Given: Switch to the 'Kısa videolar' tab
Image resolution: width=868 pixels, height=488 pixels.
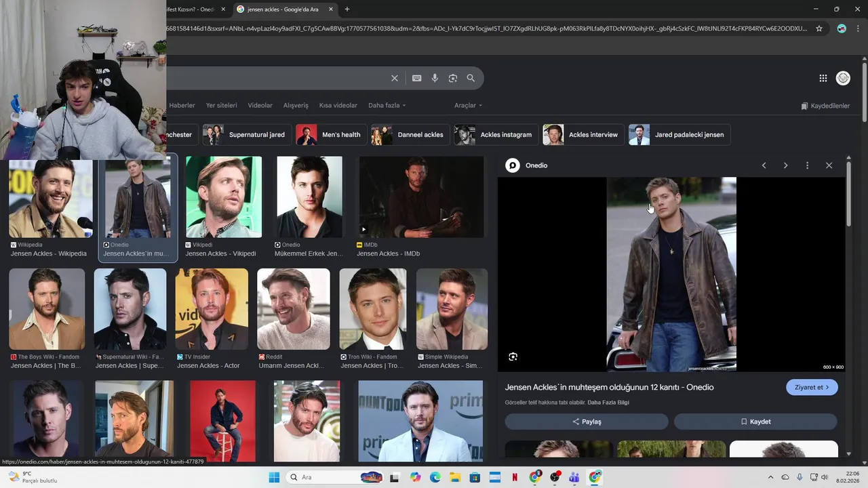Looking at the screenshot, I should 338,105.
